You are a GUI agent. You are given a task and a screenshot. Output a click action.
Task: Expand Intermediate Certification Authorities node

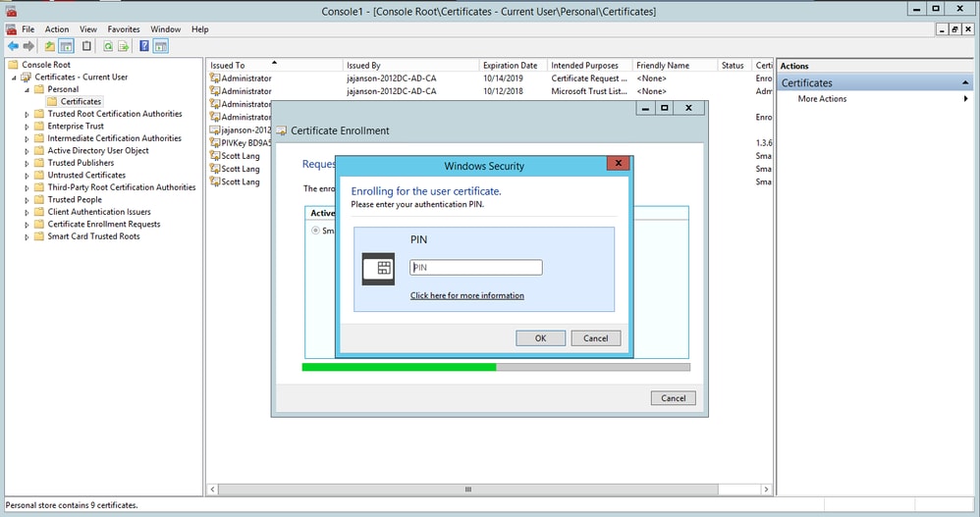[x=27, y=138]
